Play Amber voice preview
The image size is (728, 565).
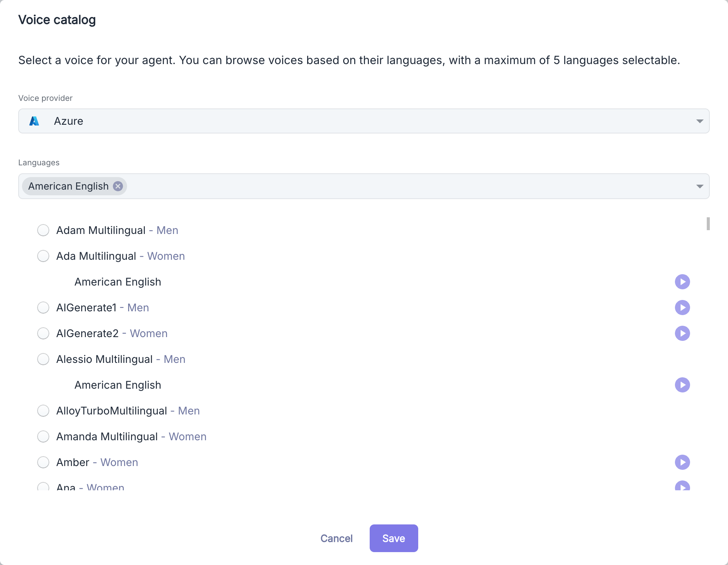pos(682,462)
